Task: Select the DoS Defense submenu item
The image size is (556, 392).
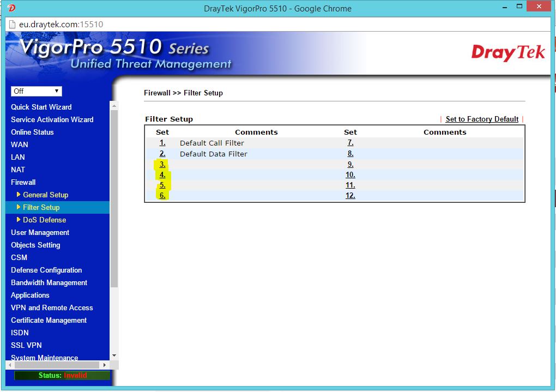Action: (x=44, y=220)
